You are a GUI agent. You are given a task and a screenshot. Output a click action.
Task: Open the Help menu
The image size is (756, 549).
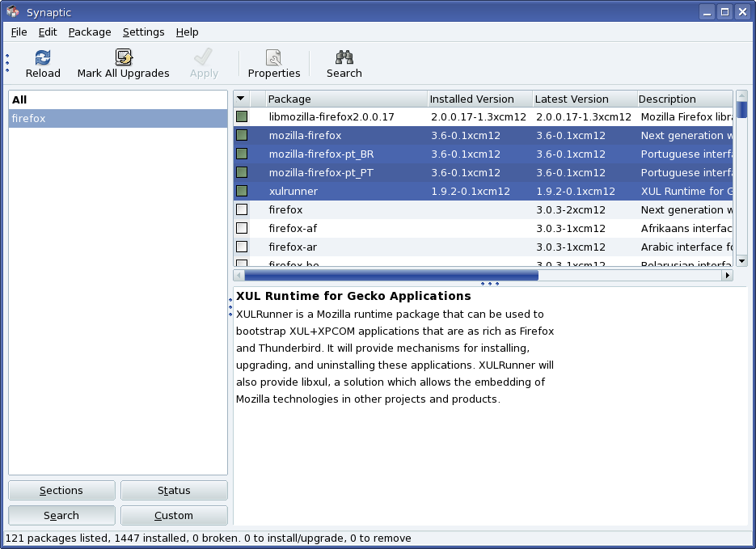[187, 32]
